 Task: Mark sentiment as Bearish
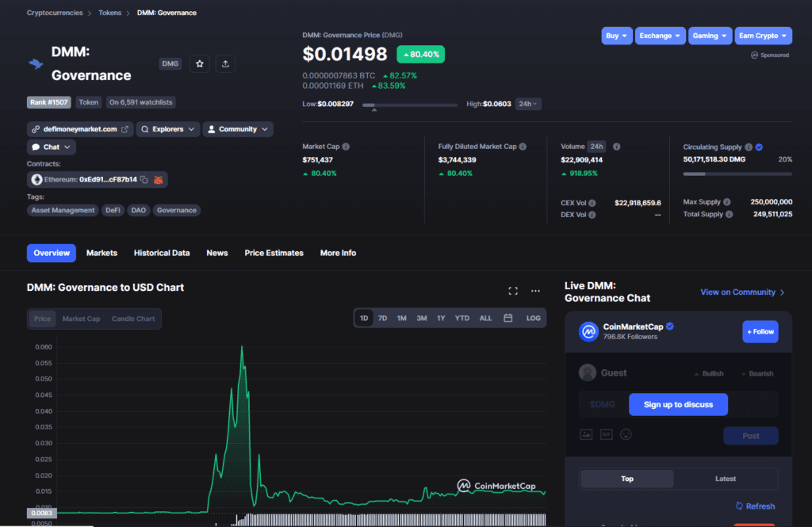pyautogui.click(x=757, y=373)
